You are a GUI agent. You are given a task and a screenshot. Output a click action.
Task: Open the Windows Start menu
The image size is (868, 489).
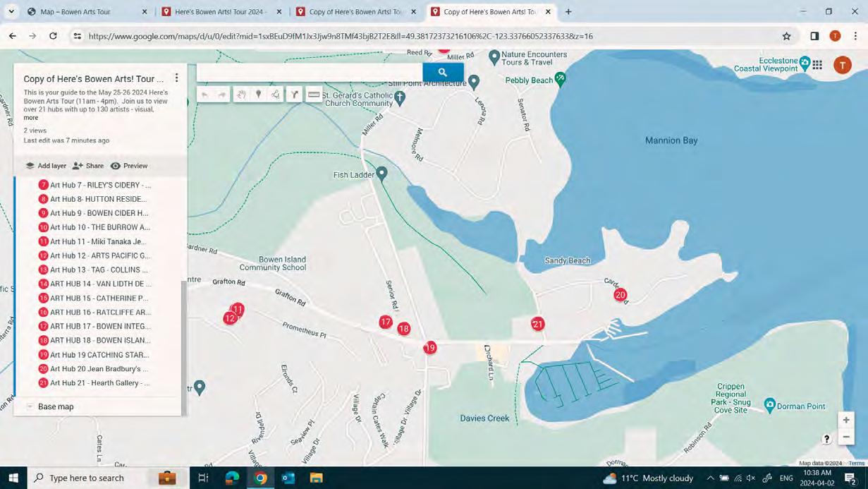pyautogui.click(x=13, y=478)
